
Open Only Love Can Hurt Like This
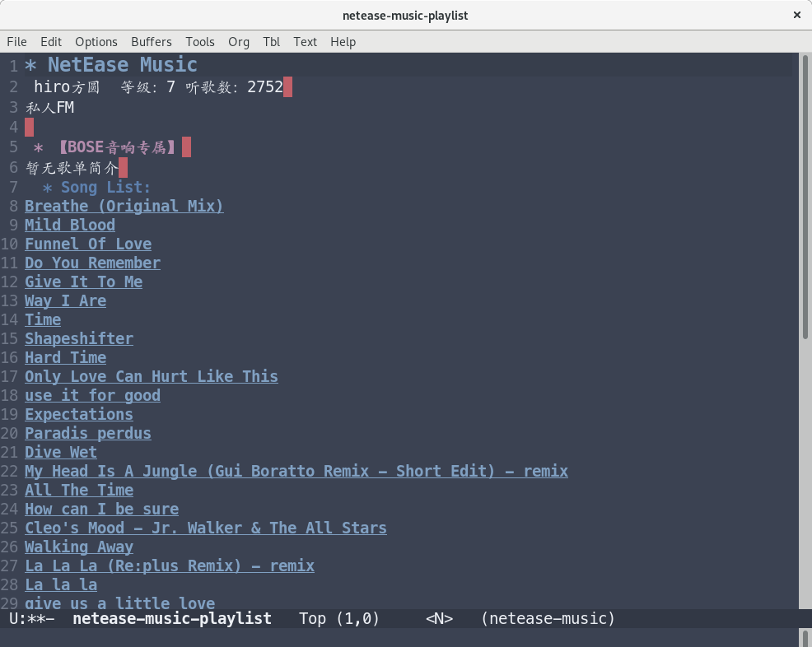pyautogui.click(x=152, y=376)
